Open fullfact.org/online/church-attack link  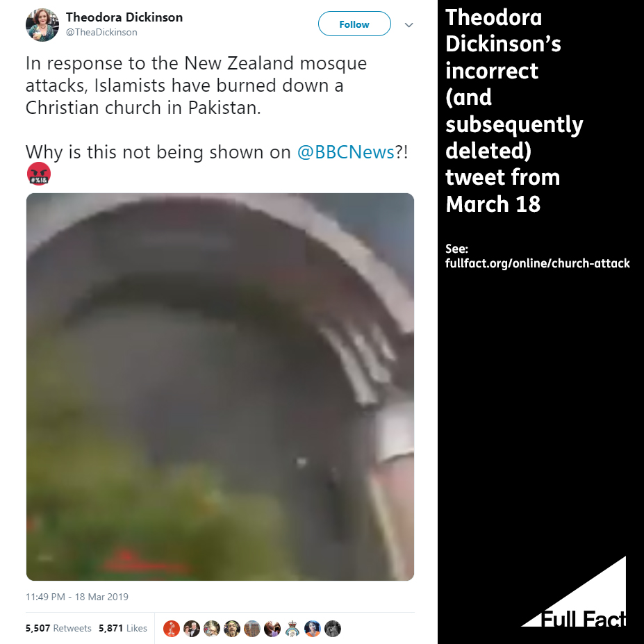(x=537, y=263)
